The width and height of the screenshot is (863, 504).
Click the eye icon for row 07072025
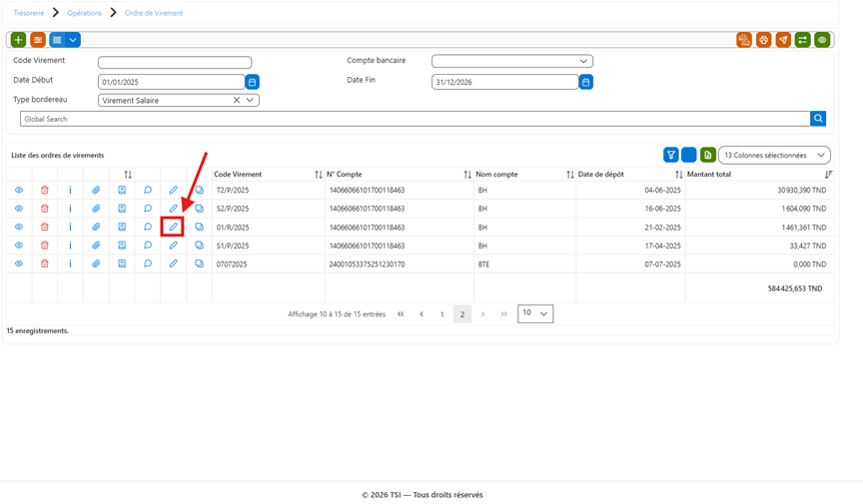pyautogui.click(x=19, y=264)
